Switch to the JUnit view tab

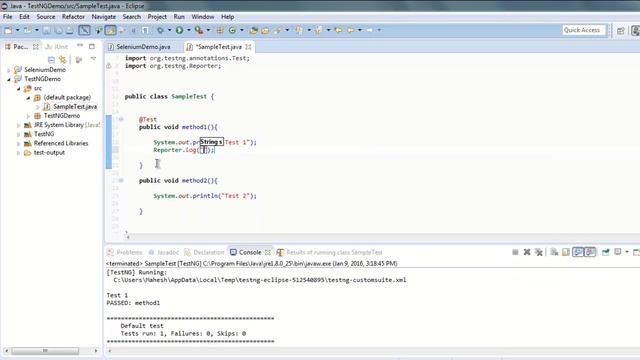click(56, 47)
